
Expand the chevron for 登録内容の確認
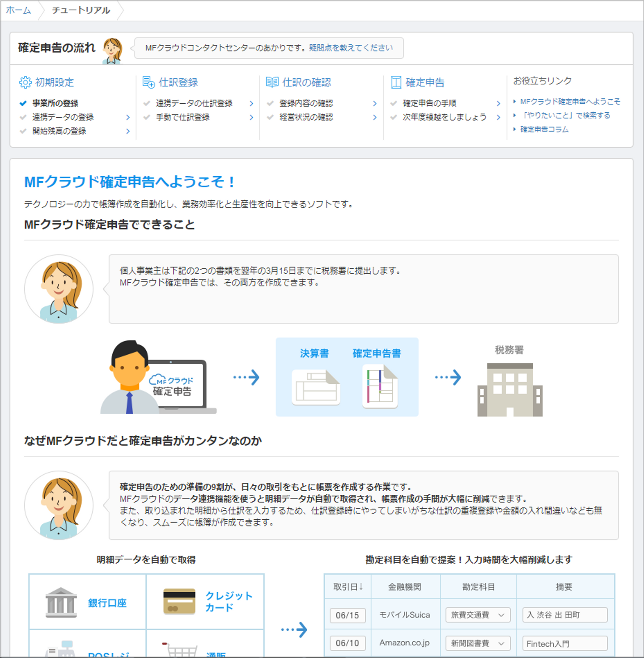pyautogui.click(x=375, y=103)
